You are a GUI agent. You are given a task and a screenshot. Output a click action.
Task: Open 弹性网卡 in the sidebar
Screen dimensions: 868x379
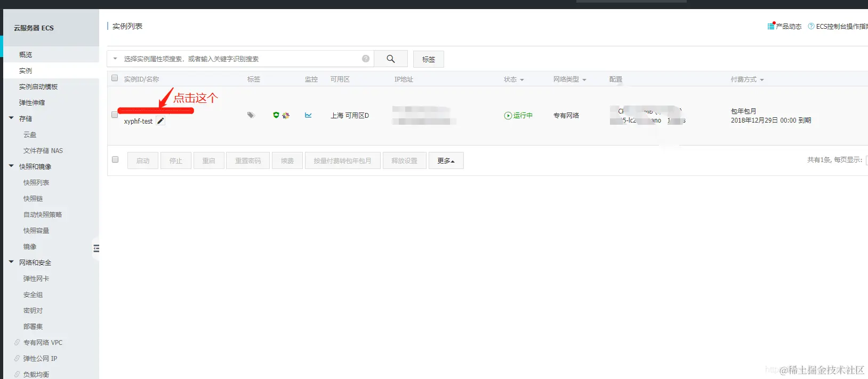[36, 278]
